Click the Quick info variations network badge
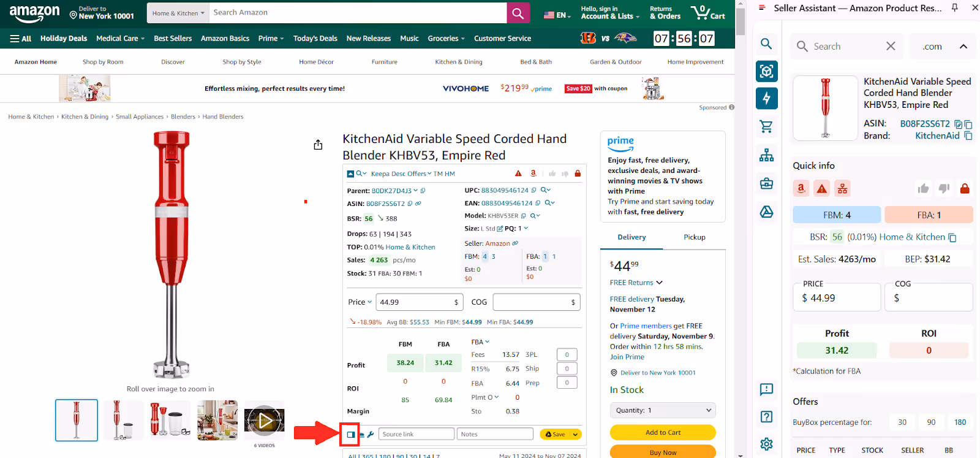This screenshot has height=458, width=980. pyautogui.click(x=843, y=188)
